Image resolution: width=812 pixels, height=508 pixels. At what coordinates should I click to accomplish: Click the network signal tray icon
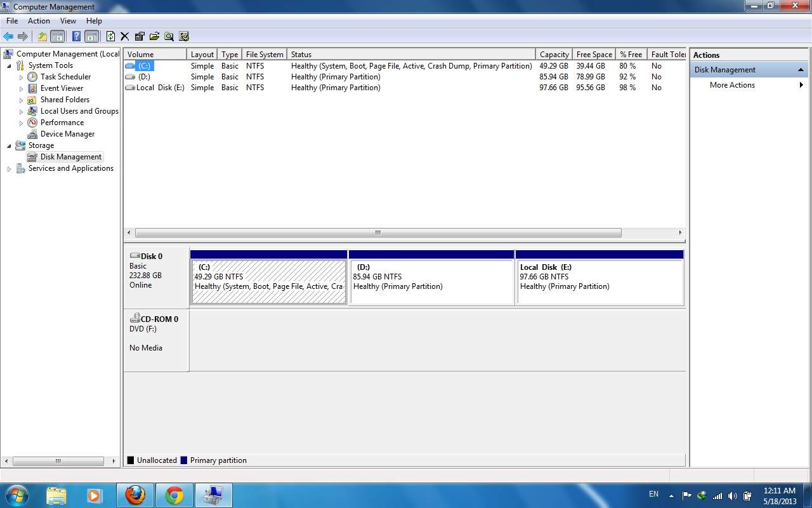pos(717,495)
